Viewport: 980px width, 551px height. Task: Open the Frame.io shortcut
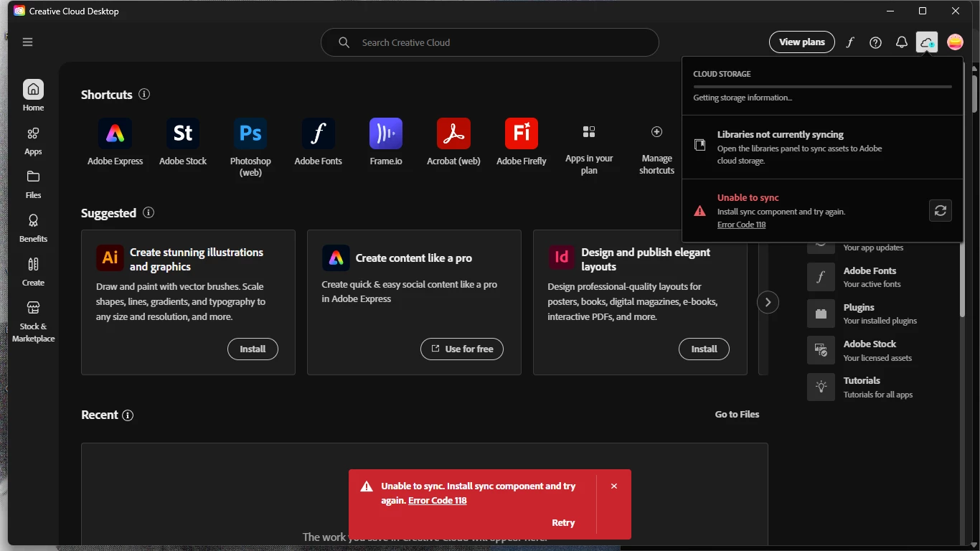pos(386,141)
